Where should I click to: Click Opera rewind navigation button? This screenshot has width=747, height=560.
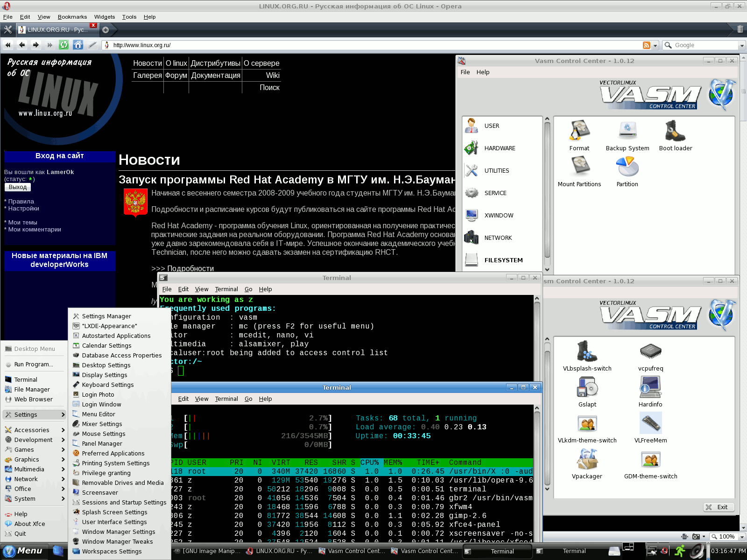tap(8, 45)
